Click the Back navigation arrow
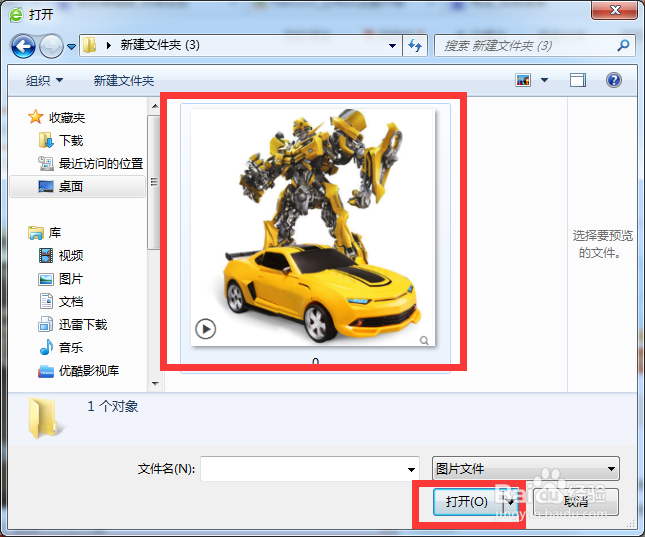645x537 pixels. (23, 46)
